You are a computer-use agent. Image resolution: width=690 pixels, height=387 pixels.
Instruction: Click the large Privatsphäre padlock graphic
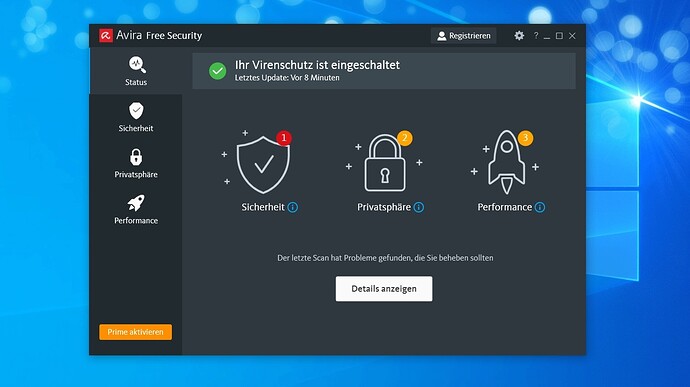[x=385, y=163]
